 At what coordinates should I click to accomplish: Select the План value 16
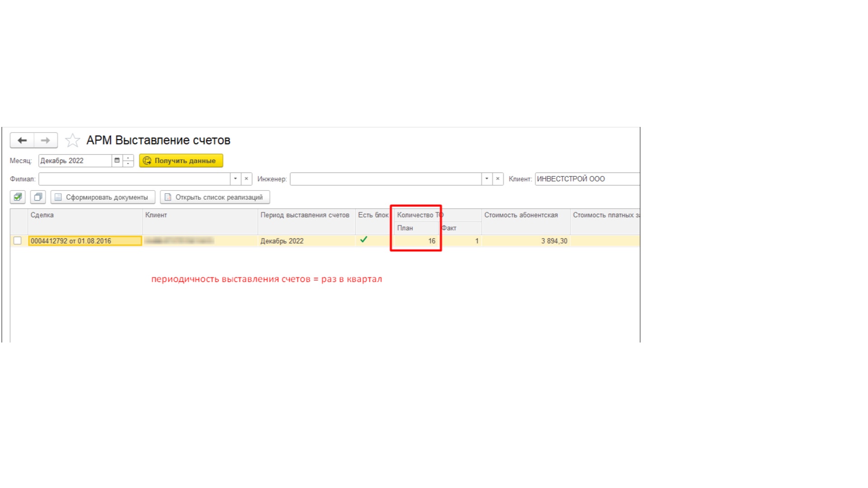pos(416,241)
